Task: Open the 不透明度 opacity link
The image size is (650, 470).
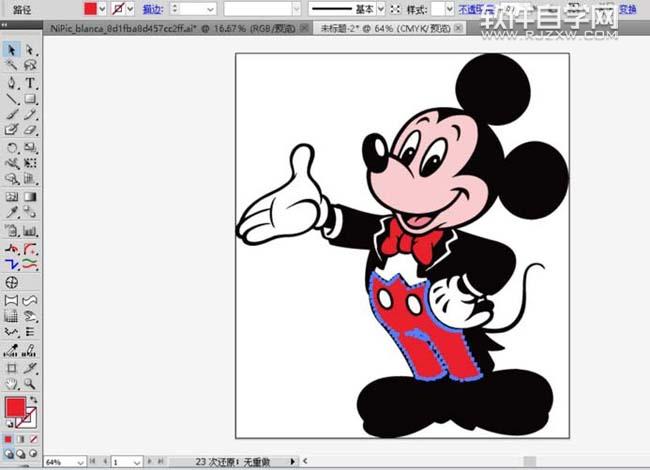Action: pos(476,9)
